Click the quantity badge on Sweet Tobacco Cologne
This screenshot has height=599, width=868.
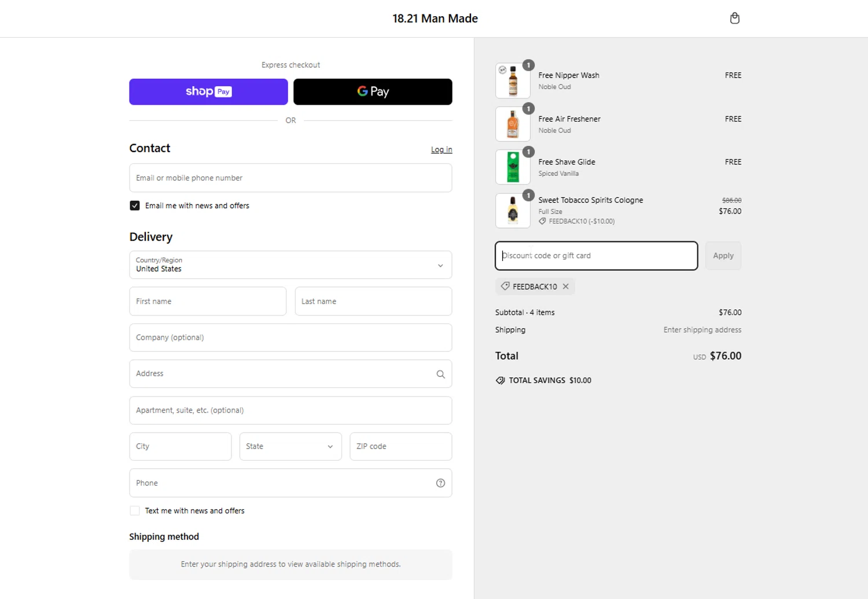[528, 196]
